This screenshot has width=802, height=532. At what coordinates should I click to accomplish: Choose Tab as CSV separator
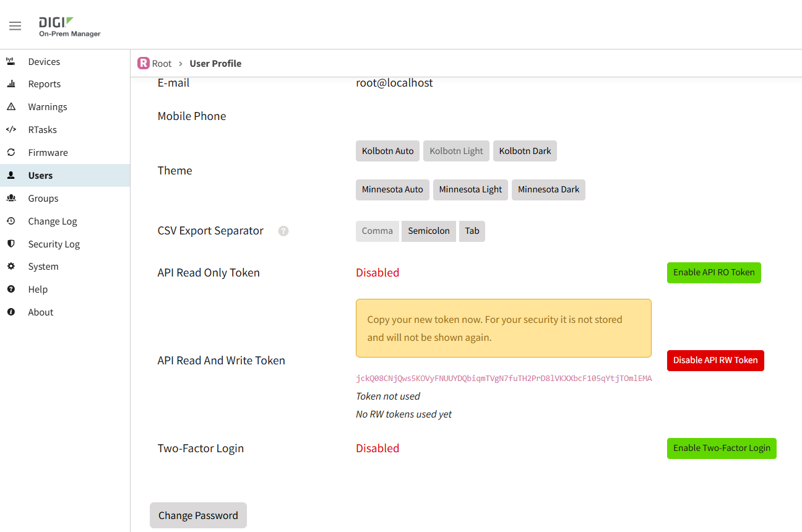coord(472,231)
